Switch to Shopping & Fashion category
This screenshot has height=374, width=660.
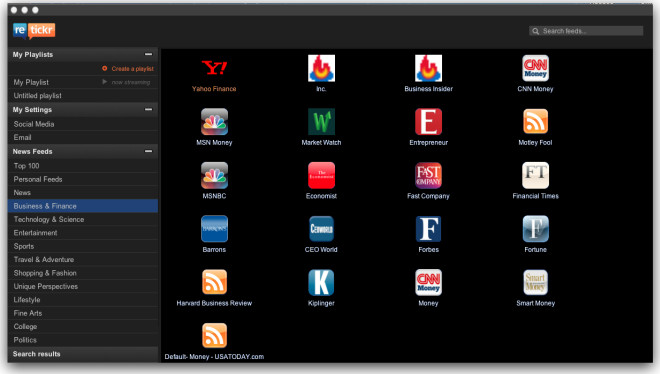click(83, 273)
